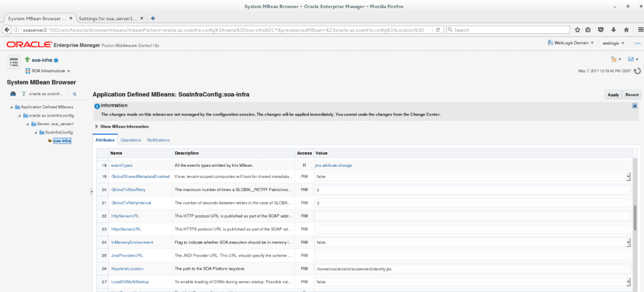Click the Apply button
644x292 pixels.
pyautogui.click(x=613, y=94)
